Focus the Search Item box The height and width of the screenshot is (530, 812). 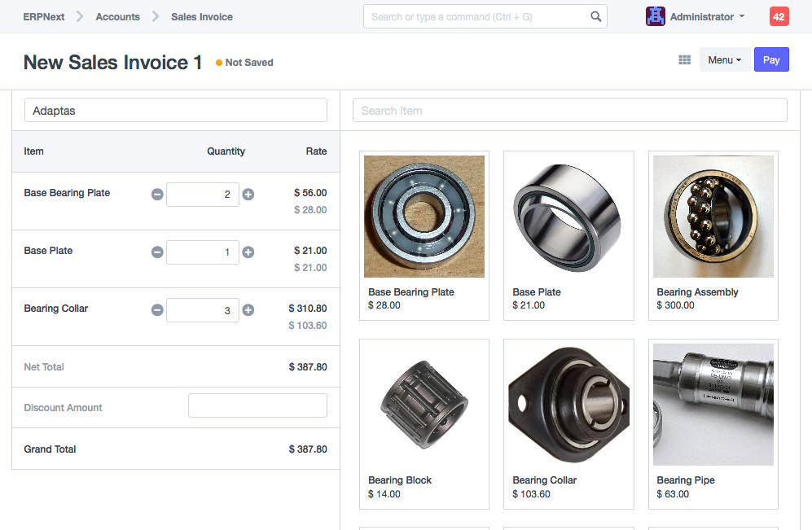569,111
